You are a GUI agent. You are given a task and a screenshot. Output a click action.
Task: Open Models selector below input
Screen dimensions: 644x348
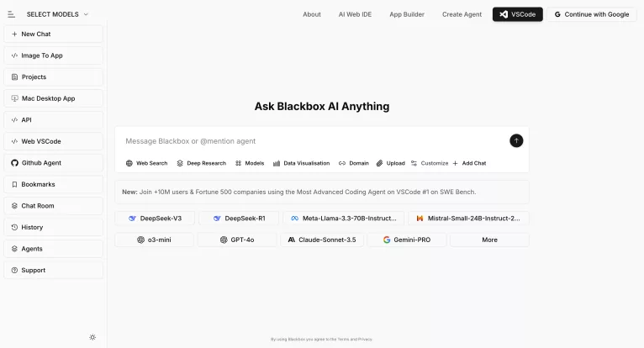click(x=250, y=163)
